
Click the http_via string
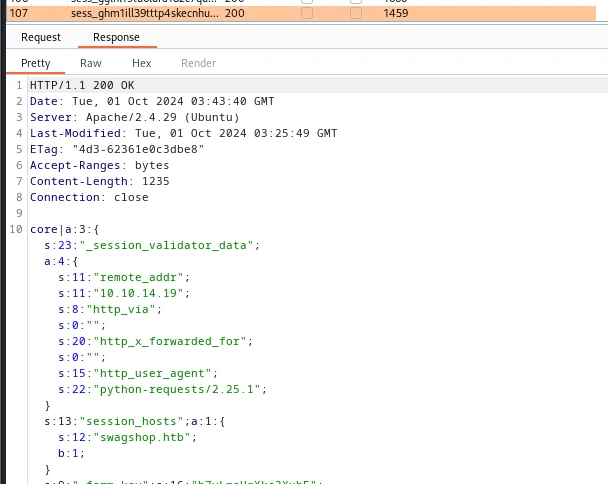121,309
